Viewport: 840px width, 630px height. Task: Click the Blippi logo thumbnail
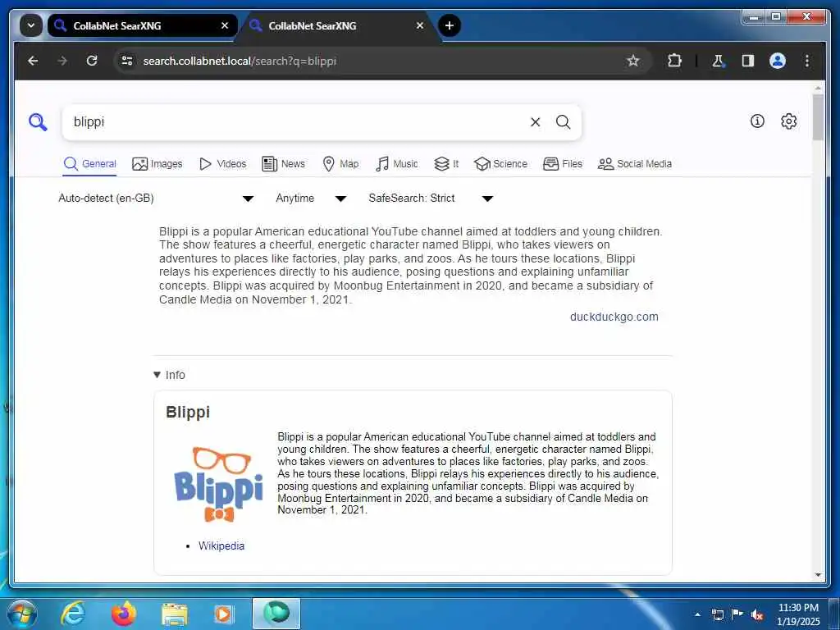pos(218,484)
